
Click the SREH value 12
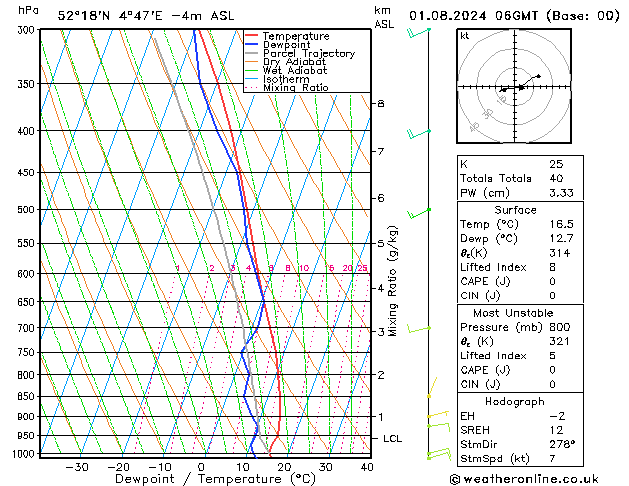[556, 430]
